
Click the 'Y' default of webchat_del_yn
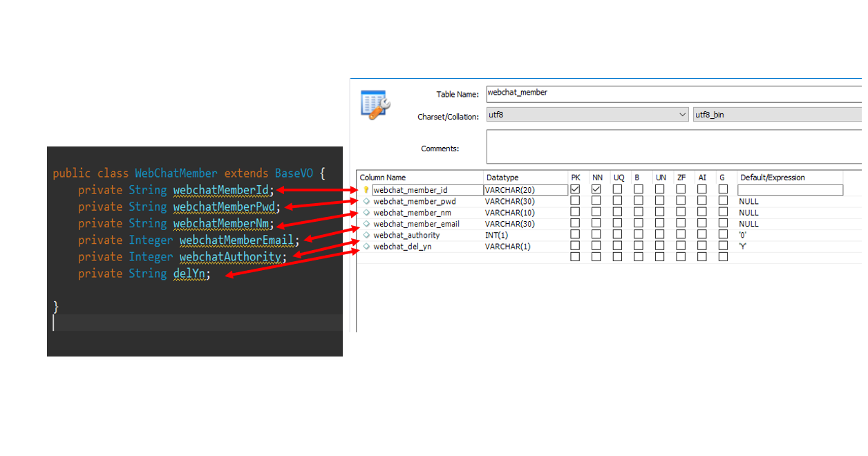pyautogui.click(x=743, y=247)
